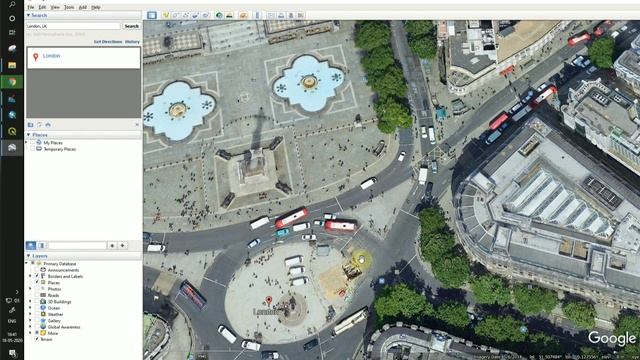Screen dimensions: 640x360
Task: Click the London placemark pin on the map
Action: tap(269, 301)
